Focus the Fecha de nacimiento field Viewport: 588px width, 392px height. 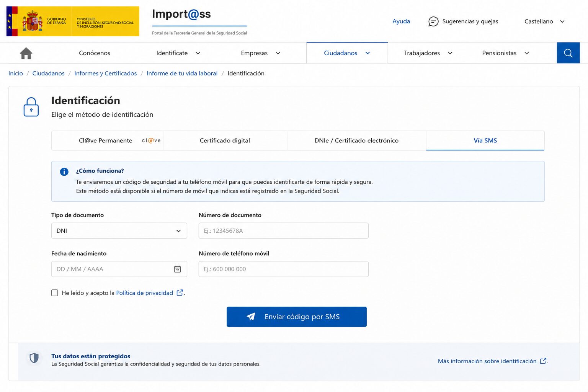pos(119,269)
